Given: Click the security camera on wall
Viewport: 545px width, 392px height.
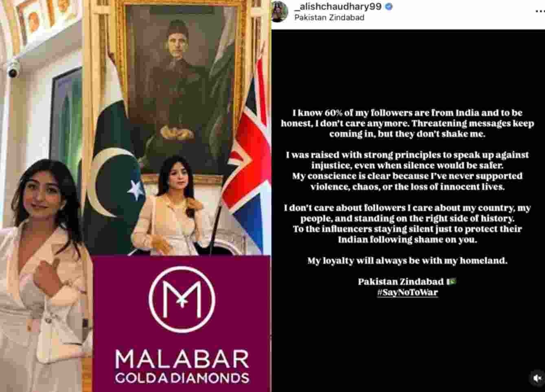Looking at the screenshot, I should 13,69.
